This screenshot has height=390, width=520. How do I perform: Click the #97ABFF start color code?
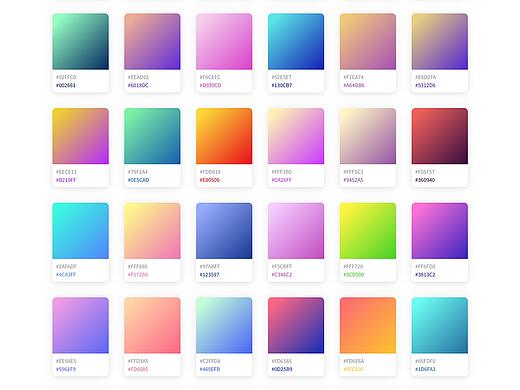[x=210, y=267]
